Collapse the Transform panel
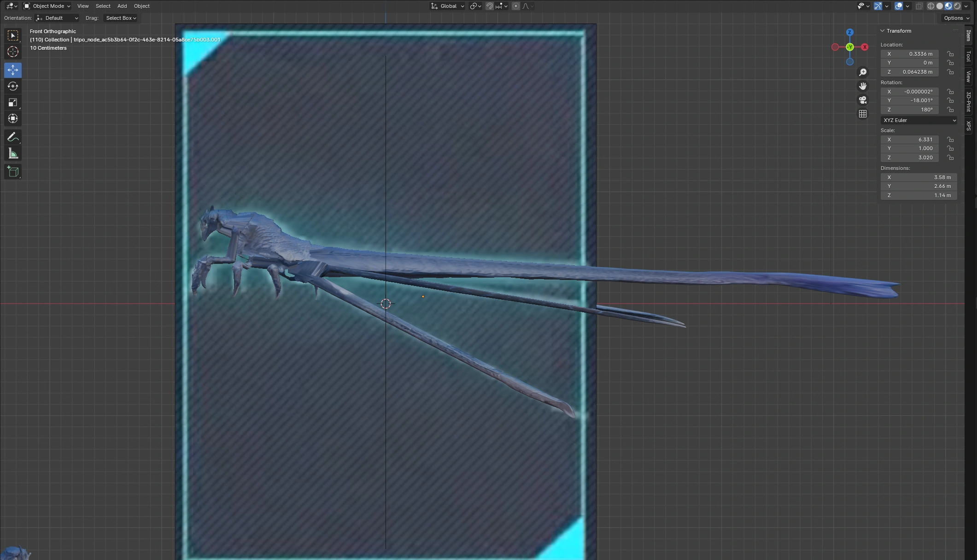Image resolution: width=977 pixels, height=560 pixels. click(x=883, y=31)
